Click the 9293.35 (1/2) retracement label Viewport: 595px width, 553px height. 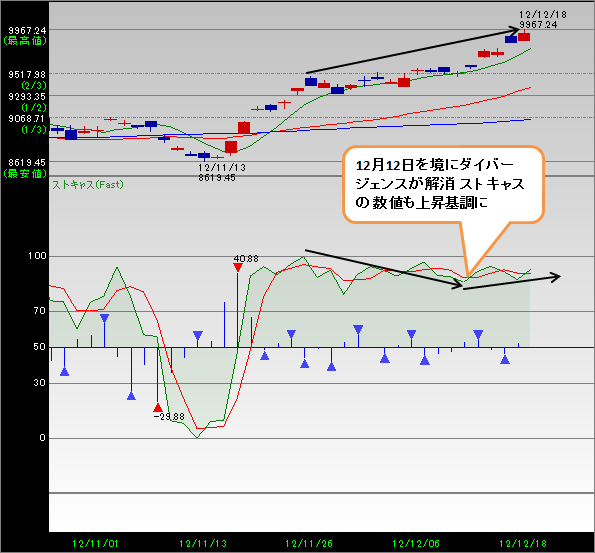[x=27, y=102]
